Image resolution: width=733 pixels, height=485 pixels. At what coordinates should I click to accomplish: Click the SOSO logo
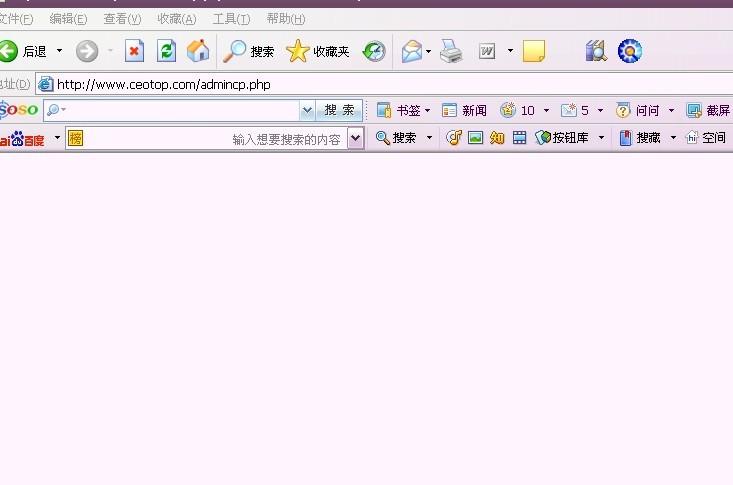19,110
